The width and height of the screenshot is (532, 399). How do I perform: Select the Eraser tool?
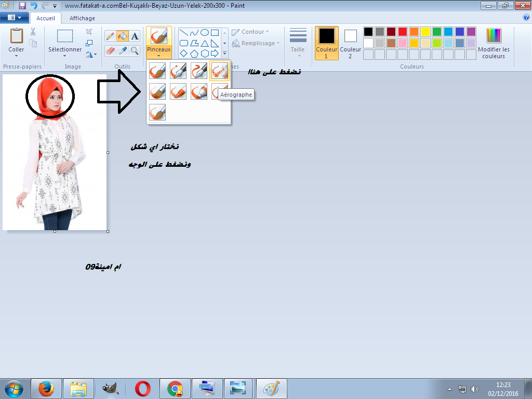(x=110, y=50)
